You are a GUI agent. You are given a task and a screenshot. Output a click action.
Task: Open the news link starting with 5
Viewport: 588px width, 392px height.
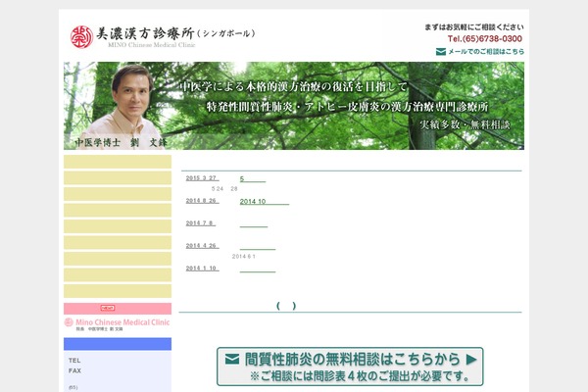(x=253, y=179)
